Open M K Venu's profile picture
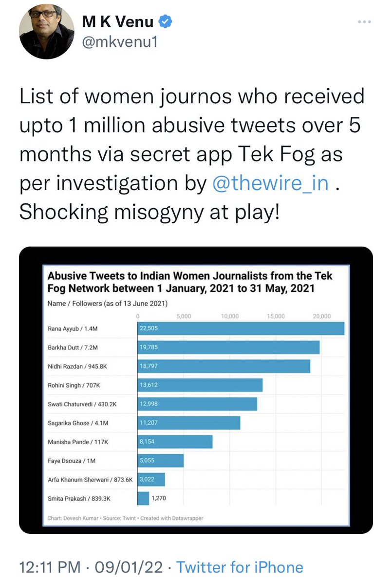 (x=43, y=33)
